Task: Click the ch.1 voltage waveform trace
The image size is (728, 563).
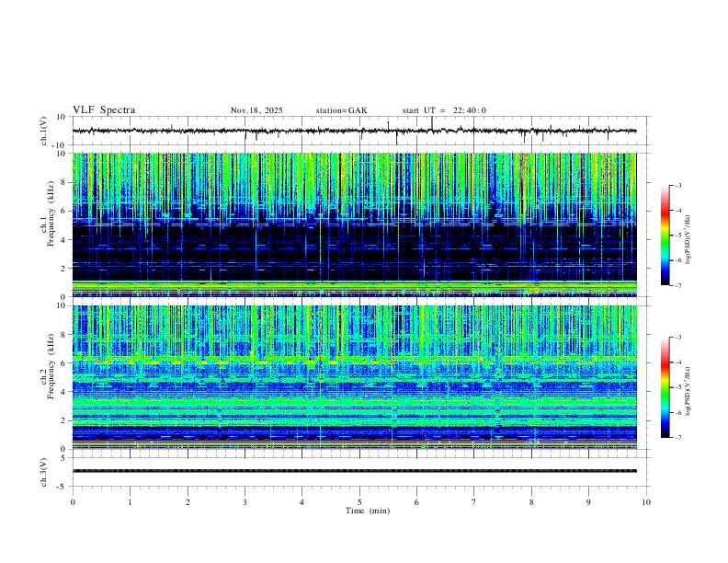Action: [354, 131]
